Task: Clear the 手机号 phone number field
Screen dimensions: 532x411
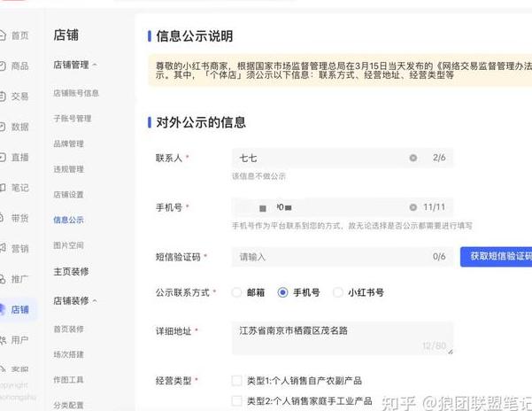Action: click(x=412, y=207)
